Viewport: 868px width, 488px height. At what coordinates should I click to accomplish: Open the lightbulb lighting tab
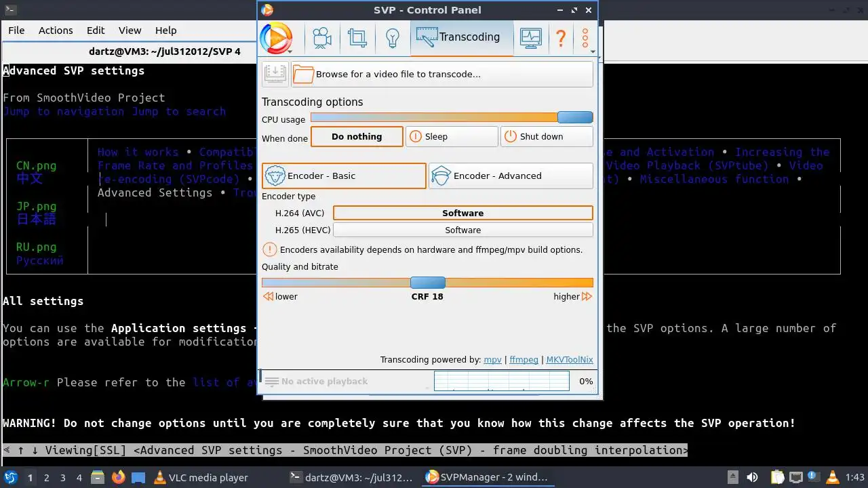[392, 38]
